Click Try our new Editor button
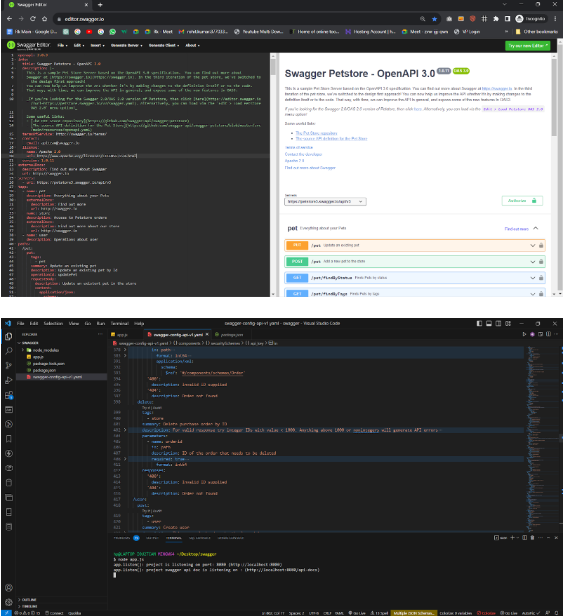565x616 pixels. pos(527,46)
